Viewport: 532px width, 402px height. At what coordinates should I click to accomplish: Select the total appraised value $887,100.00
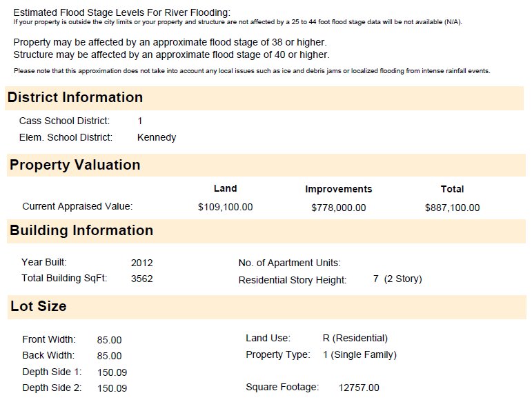pos(452,208)
